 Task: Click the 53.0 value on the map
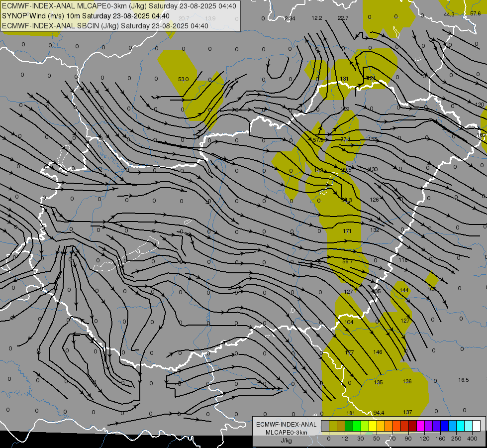(183, 79)
